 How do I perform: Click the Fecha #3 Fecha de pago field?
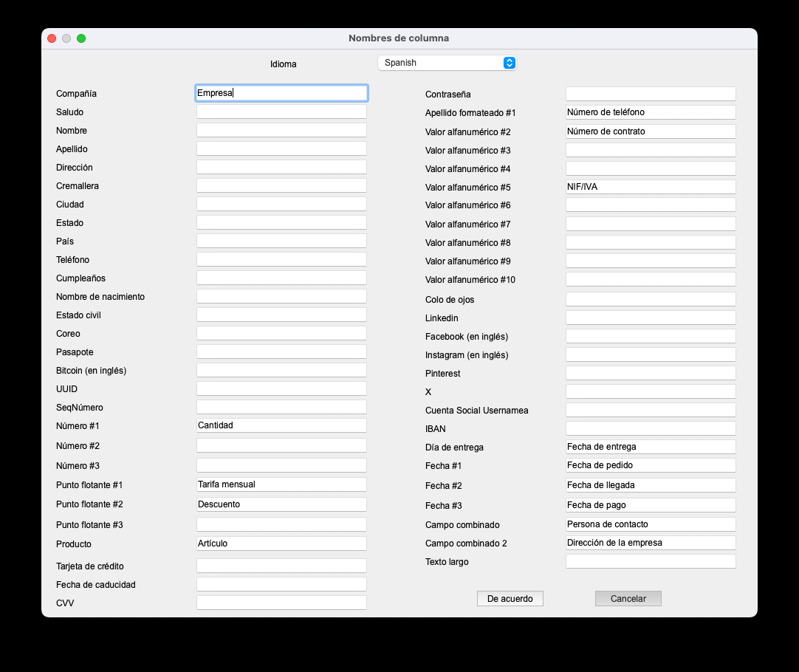click(x=651, y=505)
